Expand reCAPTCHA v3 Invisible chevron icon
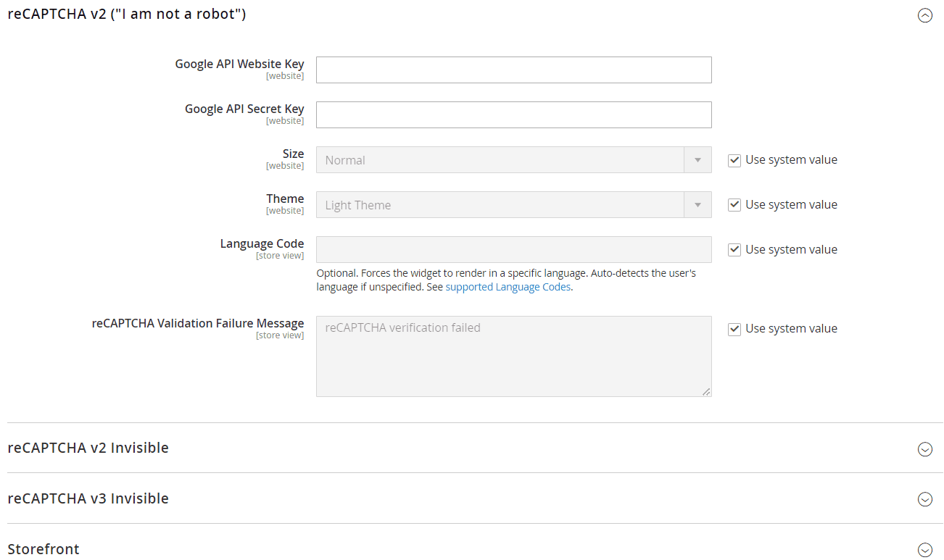The height and width of the screenshot is (560, 944). coord(924,499)
